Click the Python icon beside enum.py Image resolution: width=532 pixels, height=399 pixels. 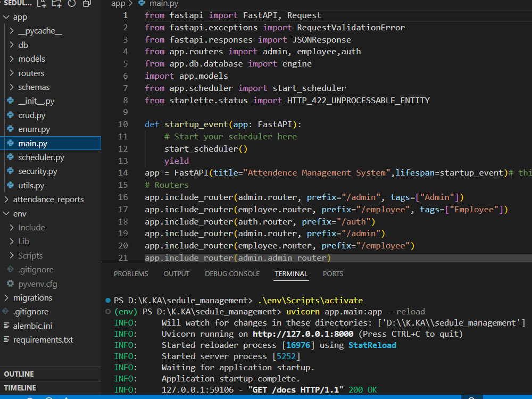11,129
